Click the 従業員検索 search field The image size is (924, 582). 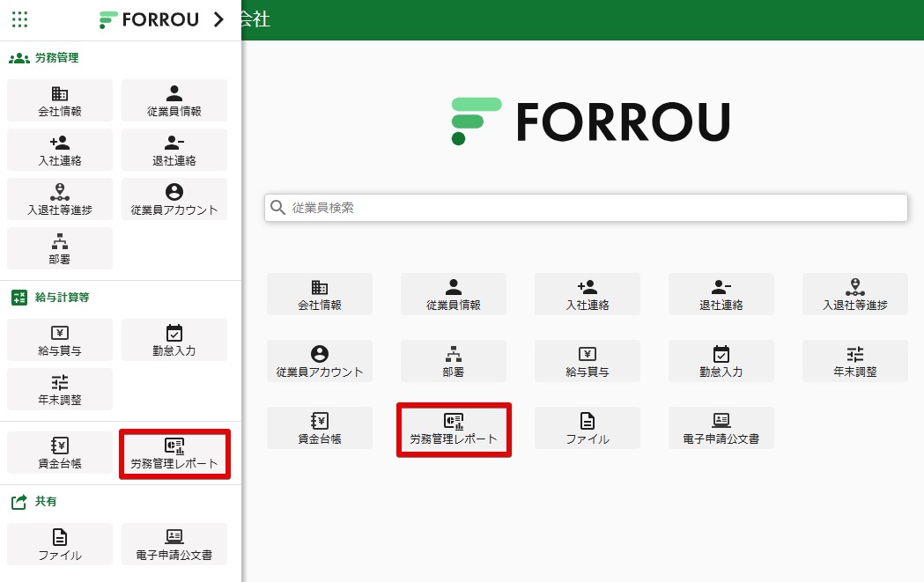tap(586, 208)
